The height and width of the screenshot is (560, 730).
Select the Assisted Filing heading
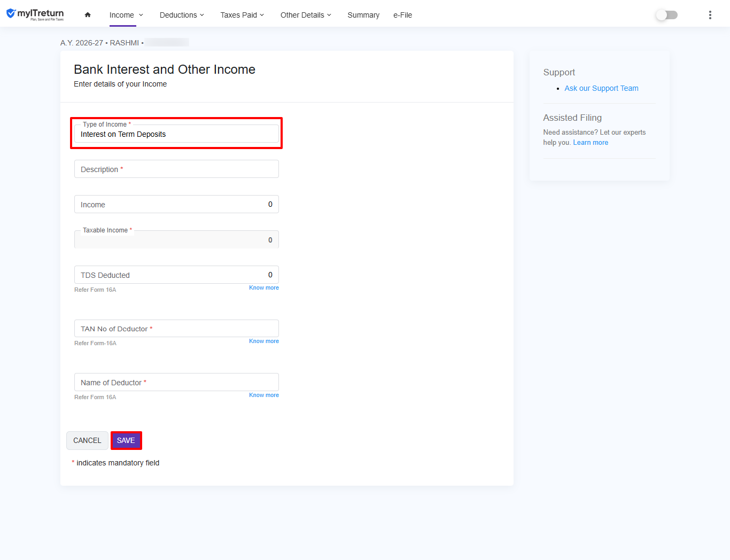(572, 118)
